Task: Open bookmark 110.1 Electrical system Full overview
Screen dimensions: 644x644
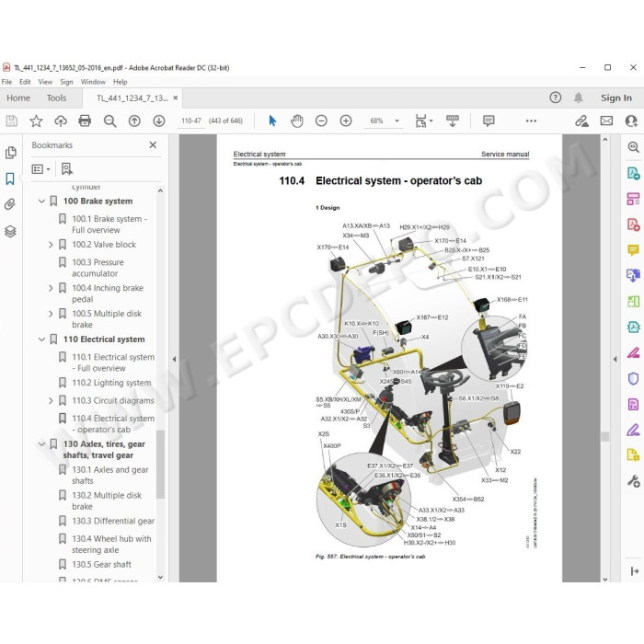Action: [x=113, y=362]
